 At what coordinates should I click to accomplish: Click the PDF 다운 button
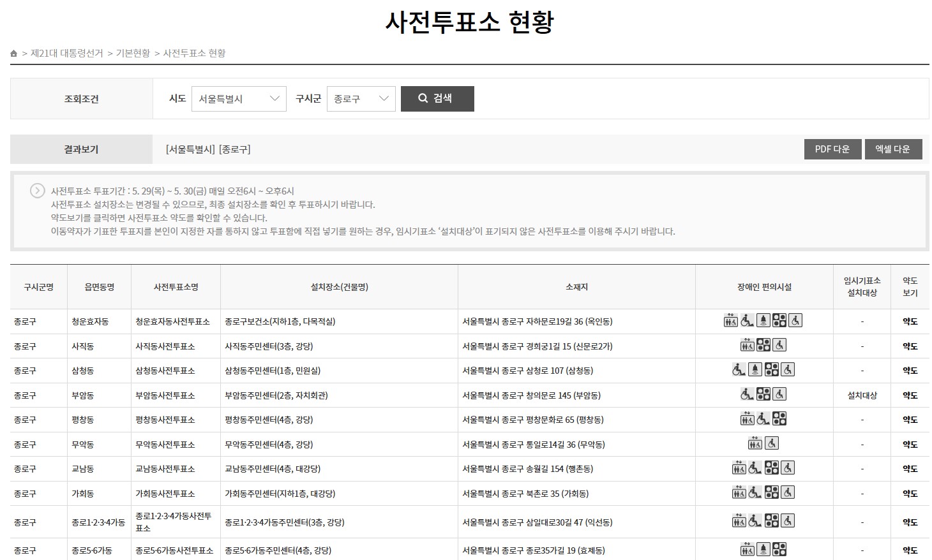[x=832, y=149]
